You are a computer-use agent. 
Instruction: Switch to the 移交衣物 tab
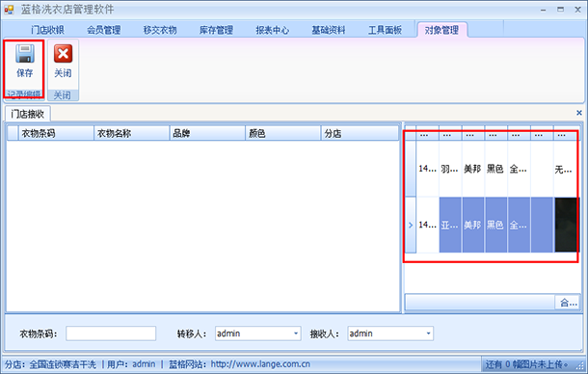(x=160, y=30)
